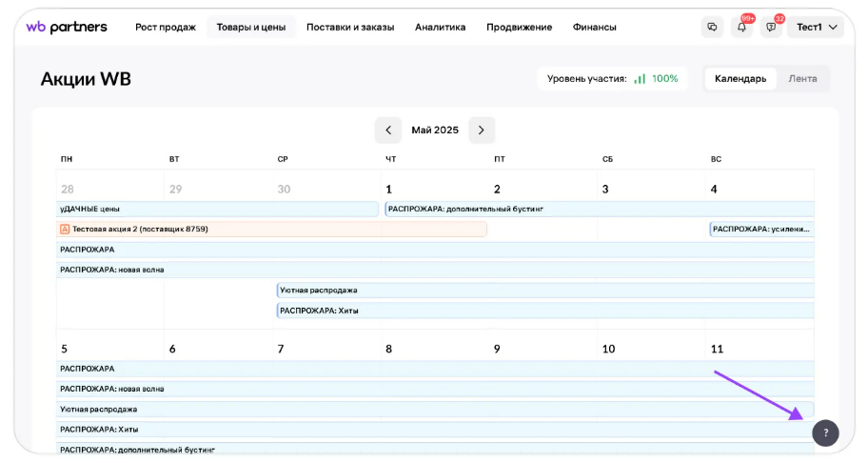Select day 1 in the calendar
This screenshot has height=463, width=868.
388,190
